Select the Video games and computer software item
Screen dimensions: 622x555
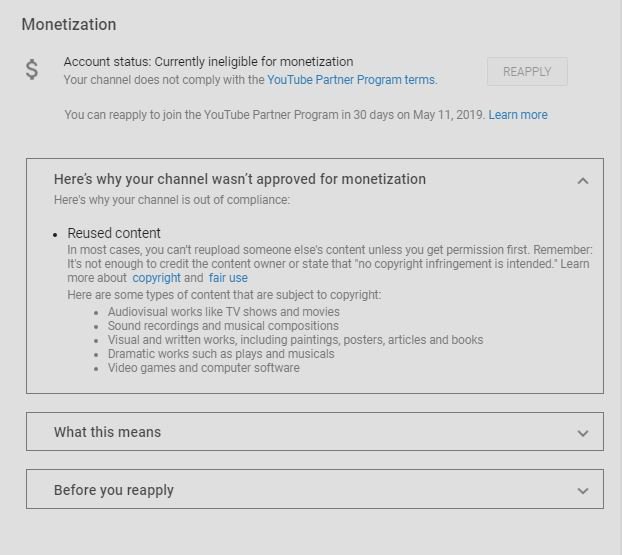pyautogui.click(x=203, y=368)
